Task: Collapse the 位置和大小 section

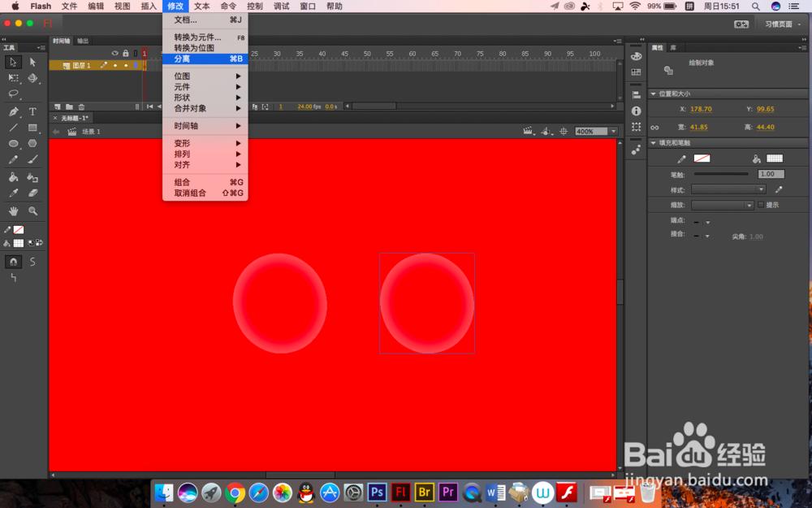Action: point(654,93)
